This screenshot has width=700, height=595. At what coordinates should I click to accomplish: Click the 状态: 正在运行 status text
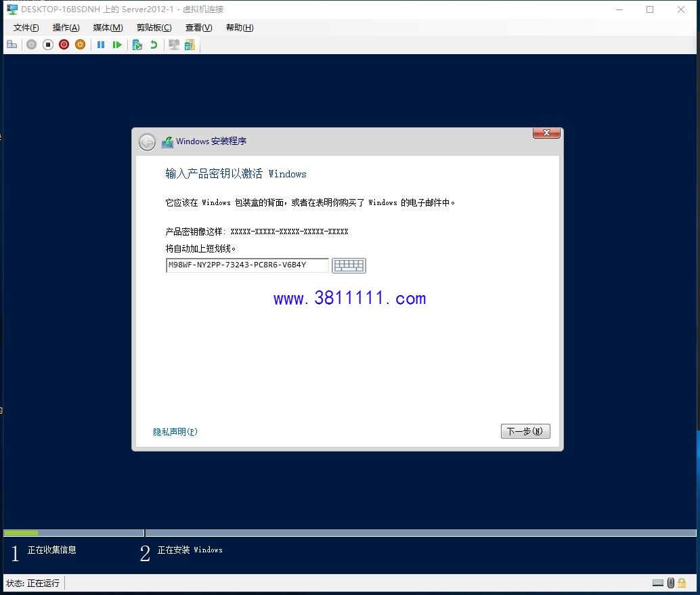point(33,583)
